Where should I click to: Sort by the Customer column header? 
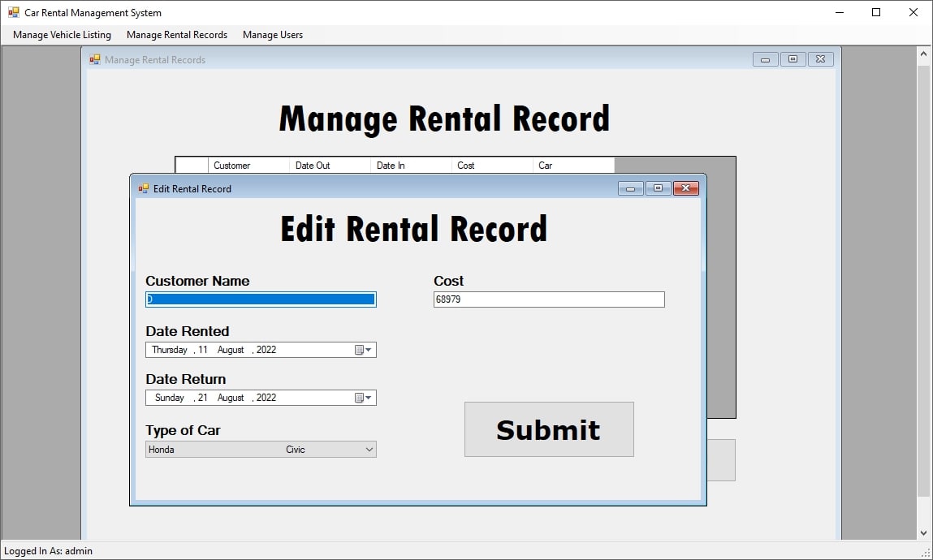point(248,166)
